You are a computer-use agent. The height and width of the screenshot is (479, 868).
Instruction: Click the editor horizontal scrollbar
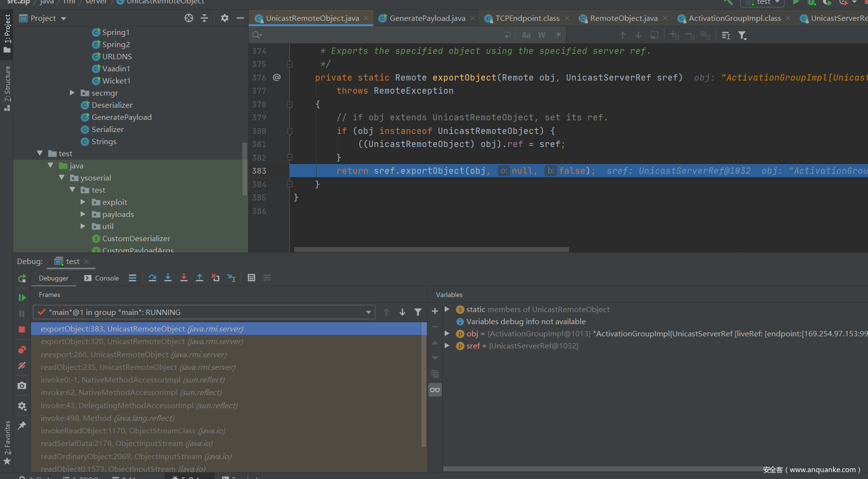(431, 249)
